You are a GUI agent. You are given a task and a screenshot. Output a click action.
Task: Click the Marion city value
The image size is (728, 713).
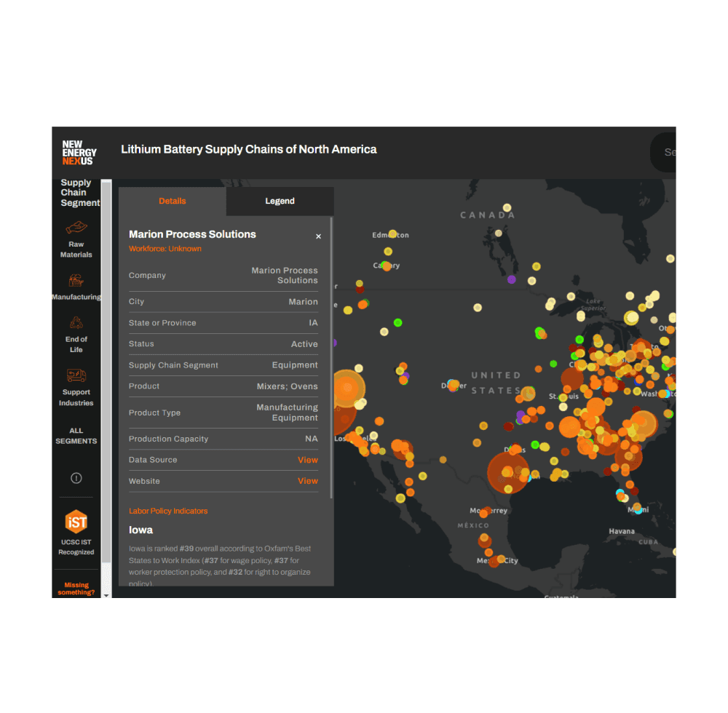coord(303,301)
